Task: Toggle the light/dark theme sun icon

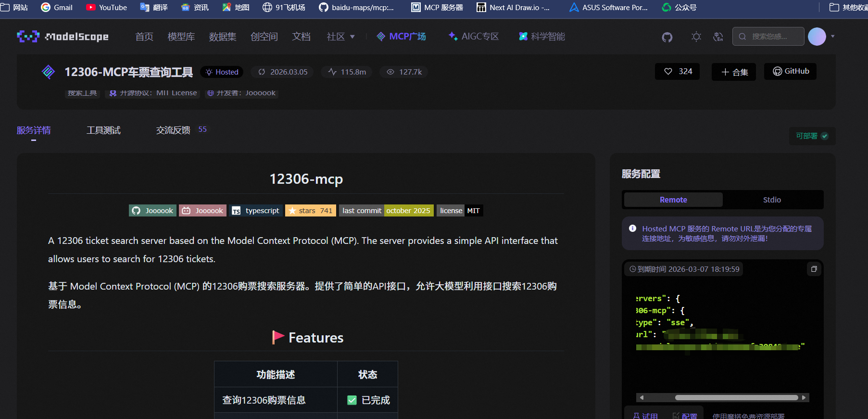Action: (696, 37)
